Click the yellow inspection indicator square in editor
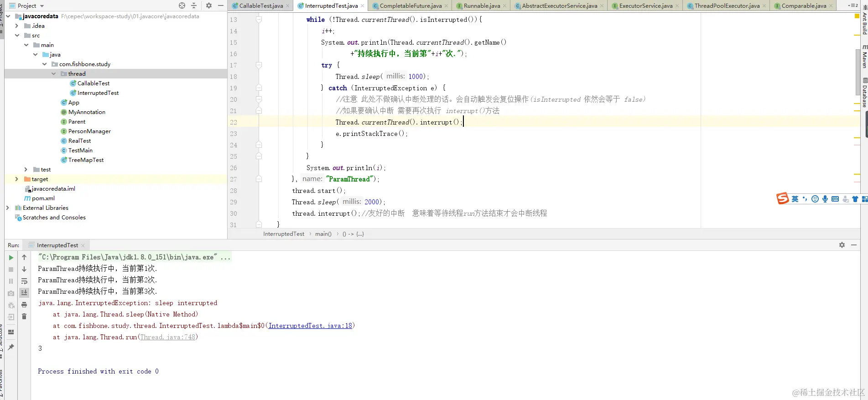The image size is (868, 400). coord(857,16)
